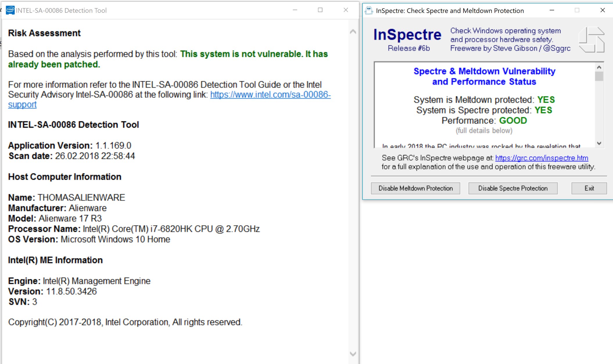
Task: Click 'System is Meltdown protected: YES' line
Action: point(484,100)
